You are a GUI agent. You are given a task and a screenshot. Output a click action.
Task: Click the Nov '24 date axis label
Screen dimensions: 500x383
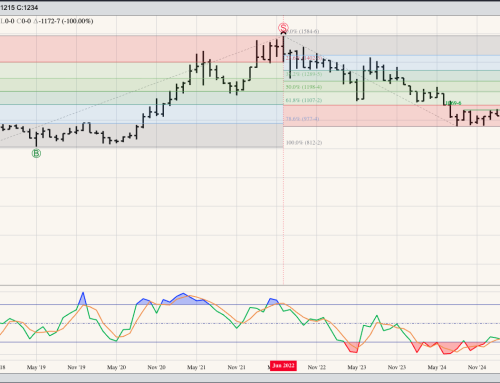coord(477,367)
